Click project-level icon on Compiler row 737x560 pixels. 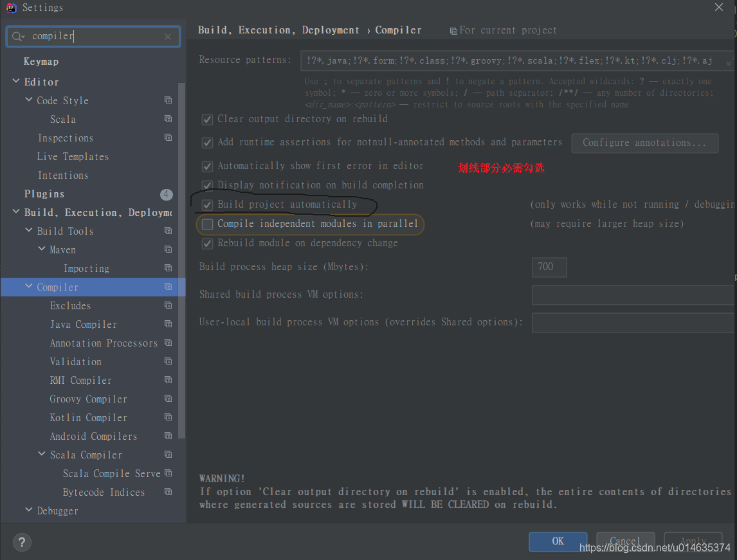[168, 287]
